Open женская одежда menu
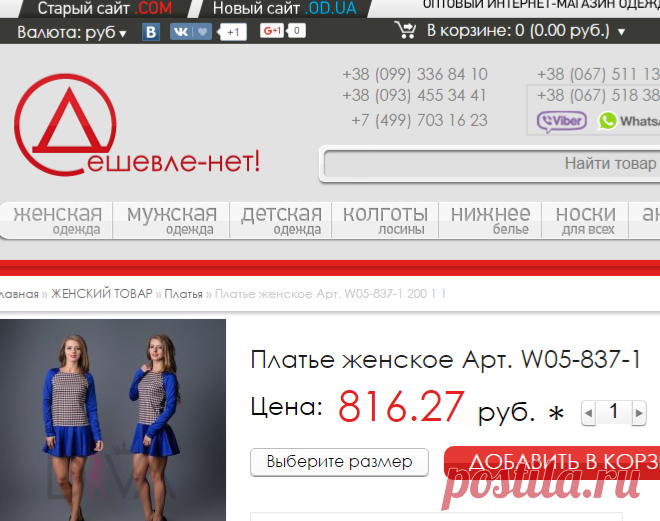The width and height of the screenshot is (660, 521). coord(57,220)
